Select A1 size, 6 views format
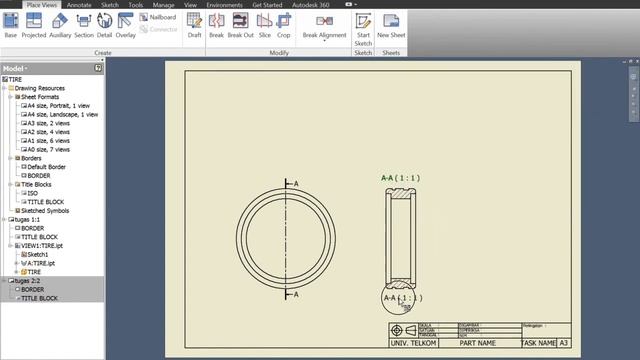The height and width of the screenshot is (360, 640). (x=45, y=140)
